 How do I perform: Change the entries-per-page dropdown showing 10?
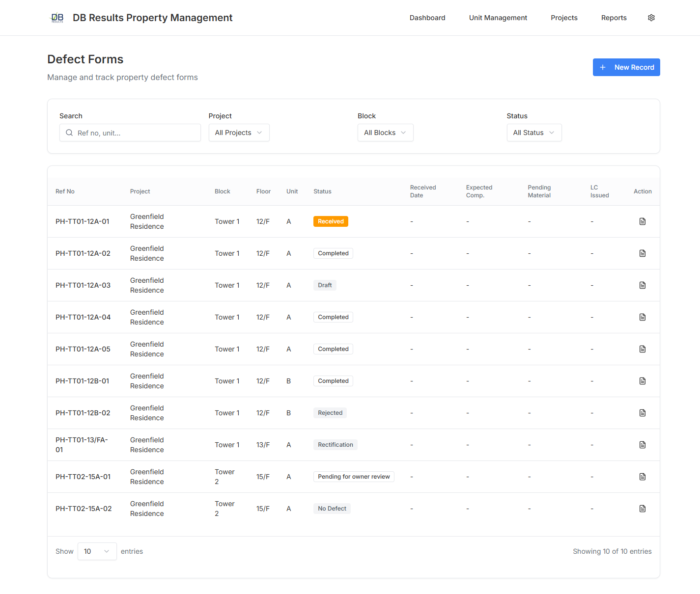click(x=97, y=551)
